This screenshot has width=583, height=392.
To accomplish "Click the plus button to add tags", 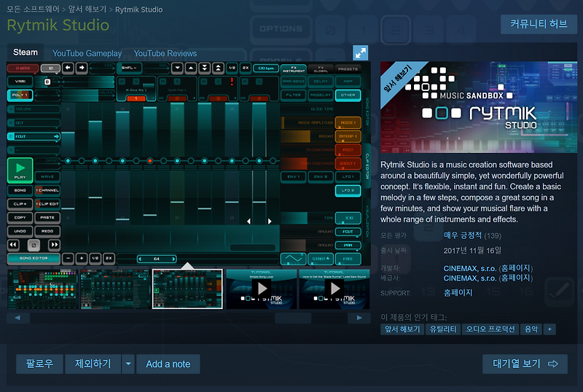I will [x=549, y=329].
